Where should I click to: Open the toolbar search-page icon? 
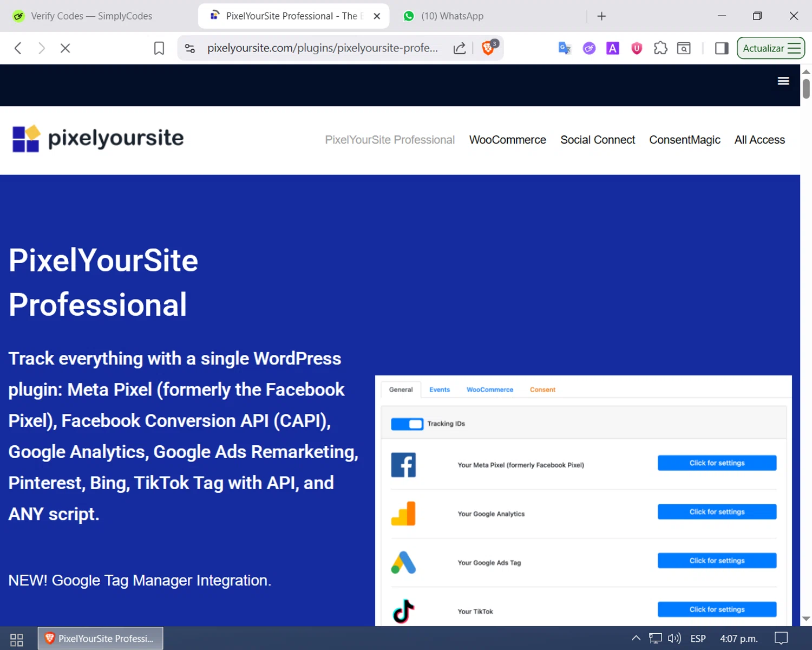[x=684, y=48]
